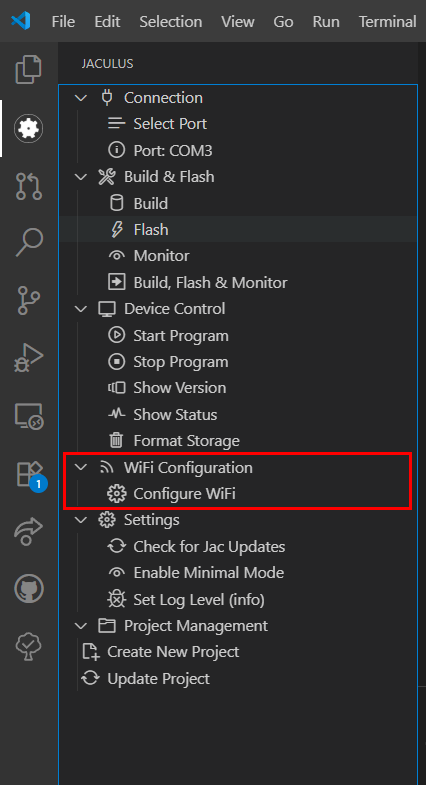Viewport: 426px width, 785px height.
Task: Open the Search view magnifier icon
Action: tap(29, 243)
